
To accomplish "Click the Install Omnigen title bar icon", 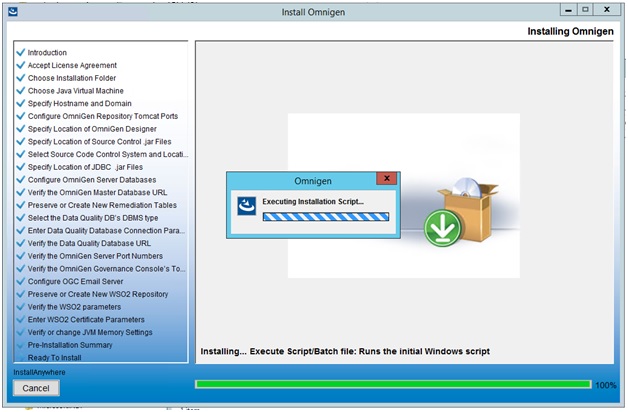I will coord(13,11).
